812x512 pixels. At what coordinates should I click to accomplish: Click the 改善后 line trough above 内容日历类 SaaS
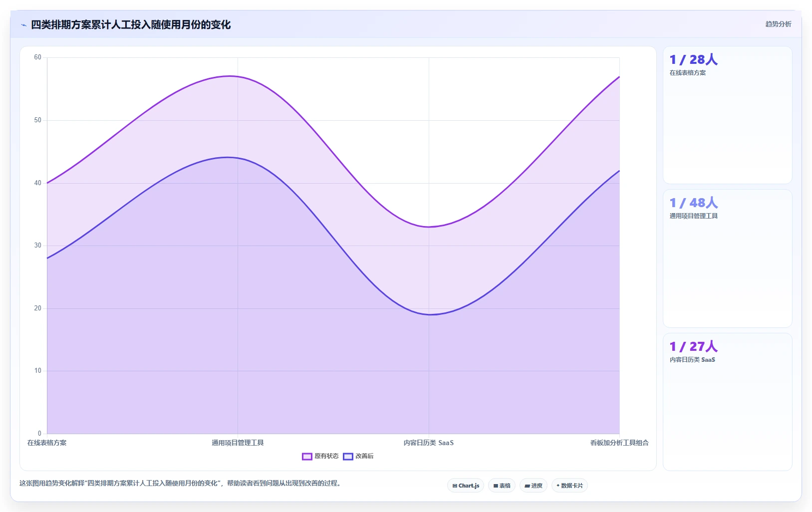pyautogui.click(x=429, y=314)
